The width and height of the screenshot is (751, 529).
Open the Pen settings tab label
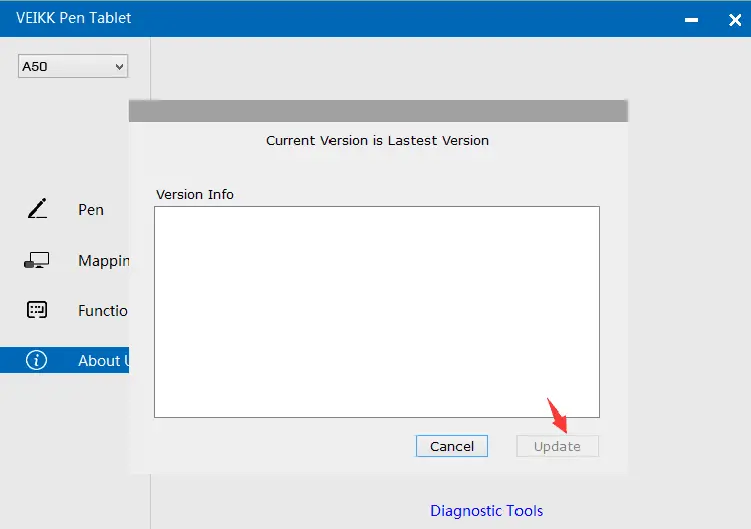click(91, 210)
